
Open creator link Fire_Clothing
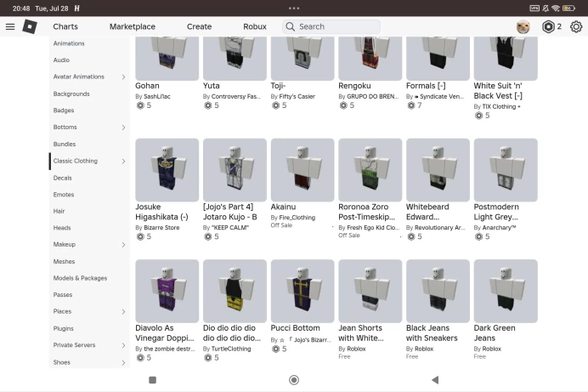(x=297, y=218)
